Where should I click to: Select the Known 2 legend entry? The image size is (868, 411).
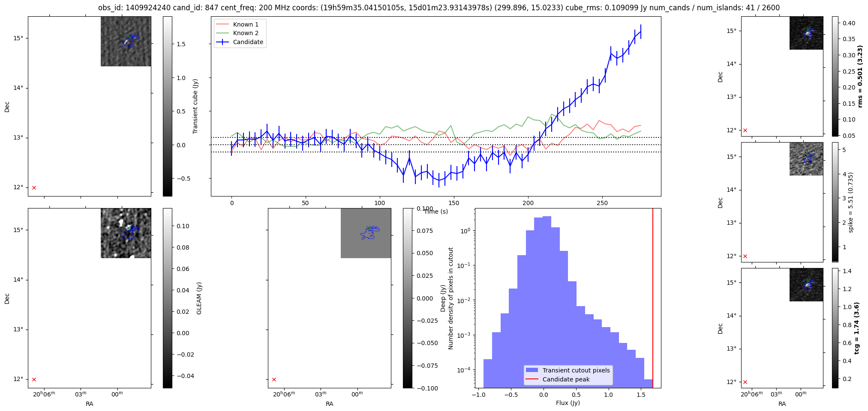click(x=246, y=33)
